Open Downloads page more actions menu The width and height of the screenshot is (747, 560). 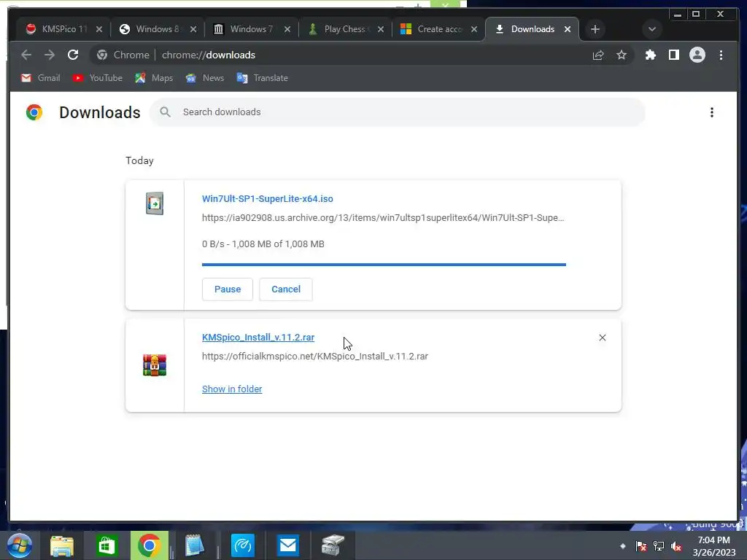[x=712, y=112]
